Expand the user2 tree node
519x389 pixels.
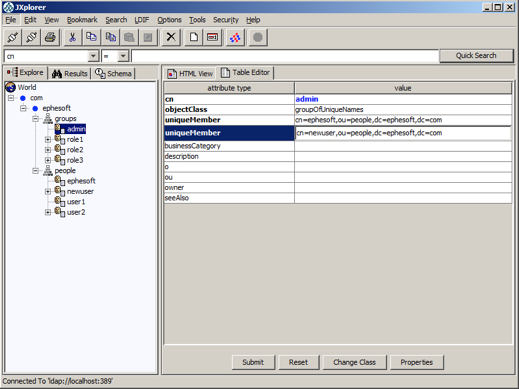pos(48,212)
